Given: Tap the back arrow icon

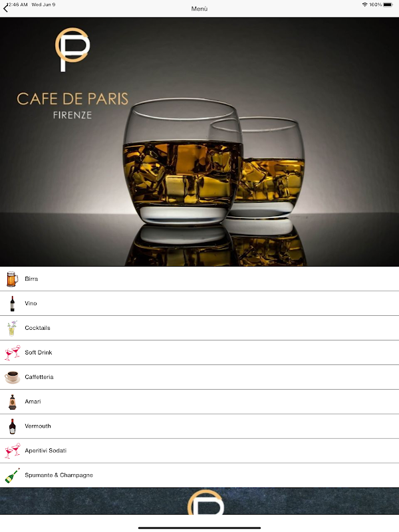Looking at the screenshot, I should pos(6,9).
